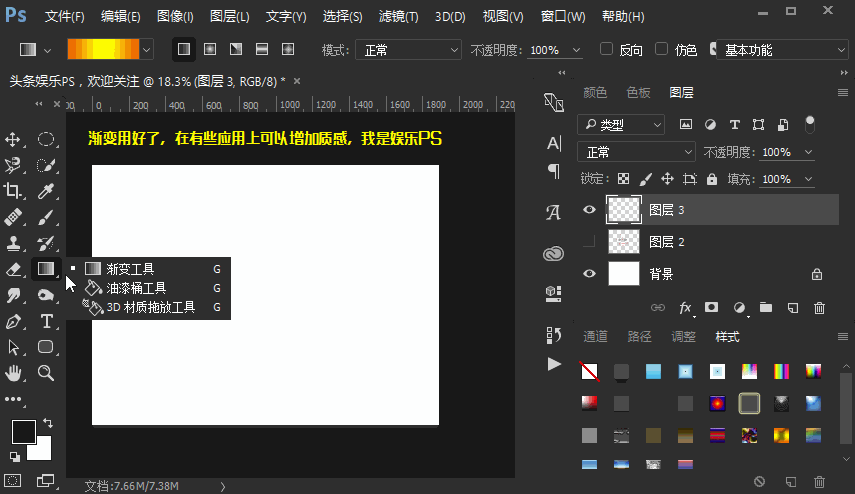Select the Rounded Rectangle shape tool

coord(46,347)
